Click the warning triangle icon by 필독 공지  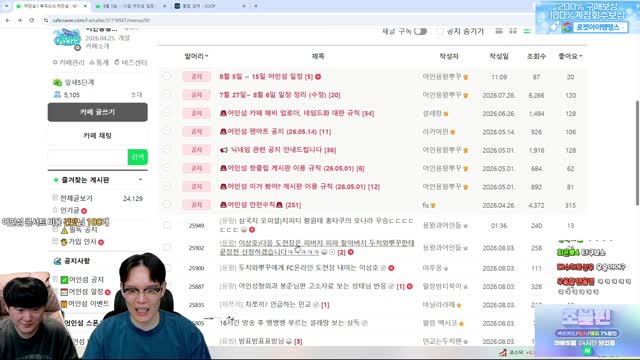click(x=64, y=231)
